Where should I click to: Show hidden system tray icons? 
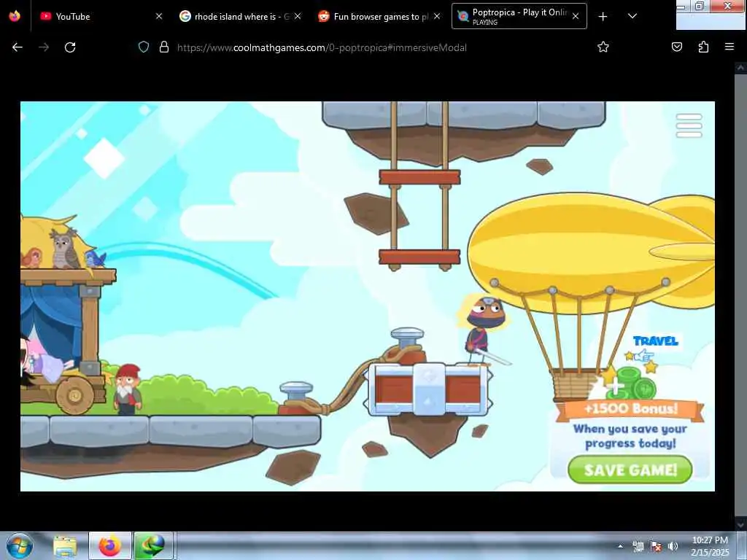(x=620, y=546)
